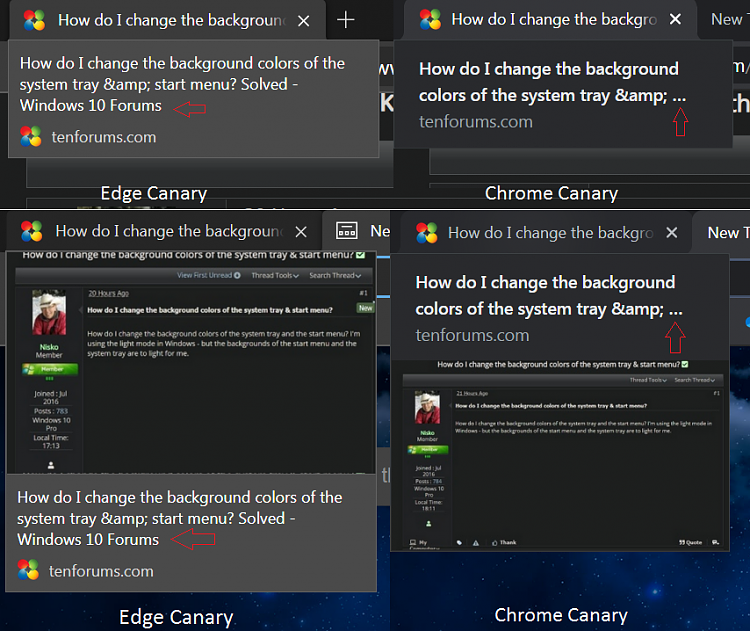
Task: Click the #1 post number in Chrome preview
Action: click(x=716, y=393)
